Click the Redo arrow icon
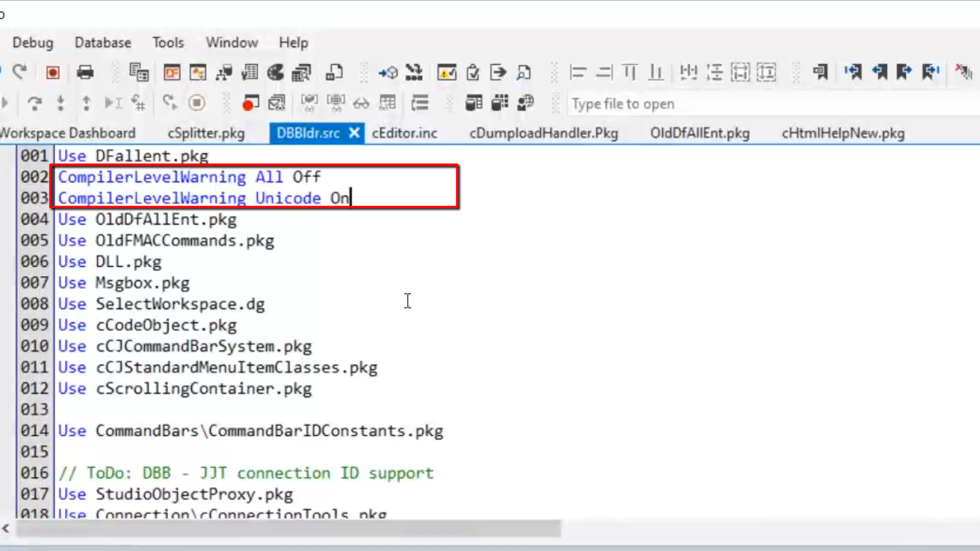980x551 pixels. click(20, 72)
